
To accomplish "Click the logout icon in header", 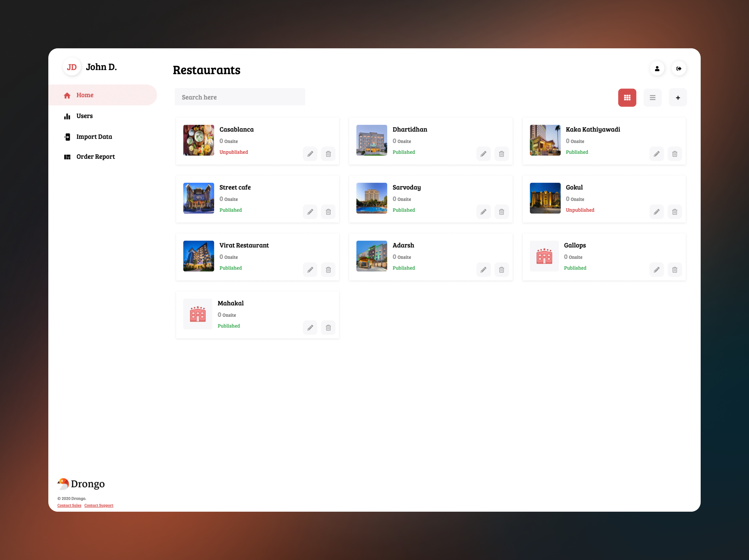I will (x=678, y=69).
